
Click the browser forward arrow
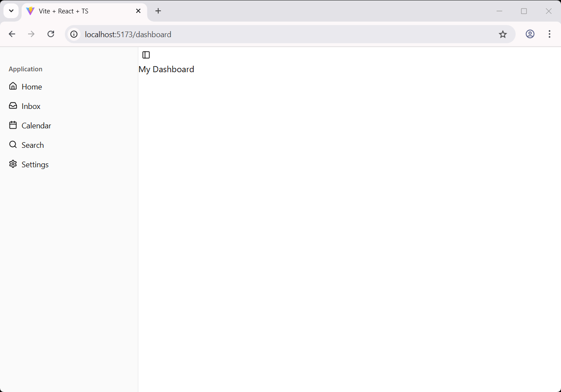pos(31,34)
